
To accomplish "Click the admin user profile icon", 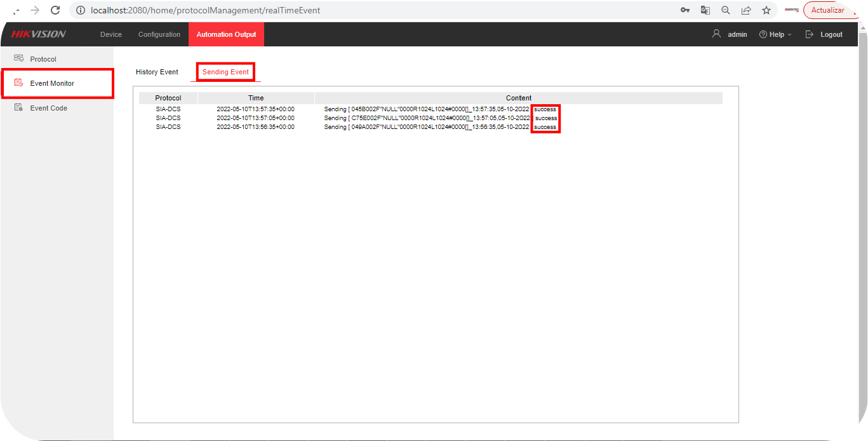I will 716,34.
